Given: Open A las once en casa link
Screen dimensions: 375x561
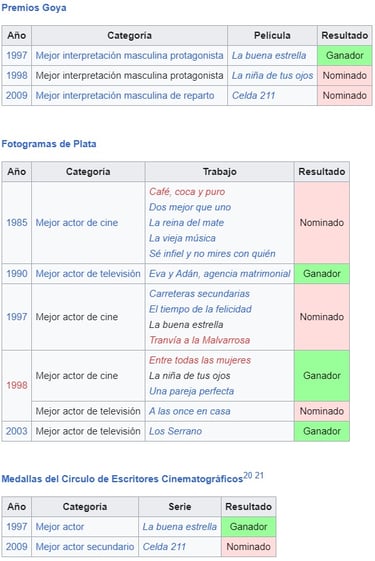Looking at the screenshot, I should pos(190,411).
